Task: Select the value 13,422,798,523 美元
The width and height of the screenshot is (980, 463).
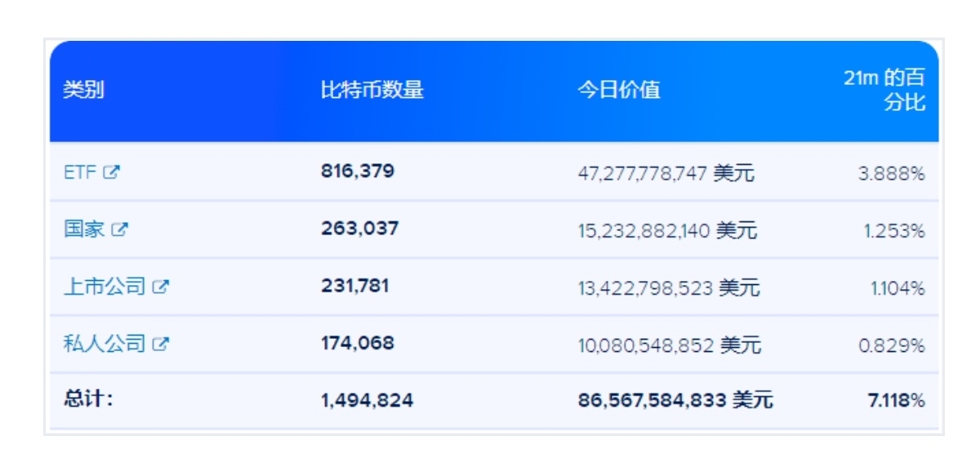Action: point(669,288)
